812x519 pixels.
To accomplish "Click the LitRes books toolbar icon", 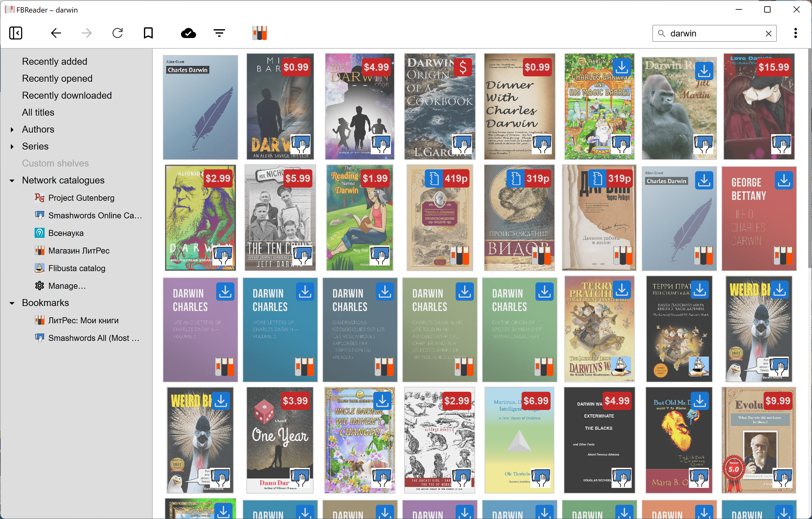I will pos(260,33).
